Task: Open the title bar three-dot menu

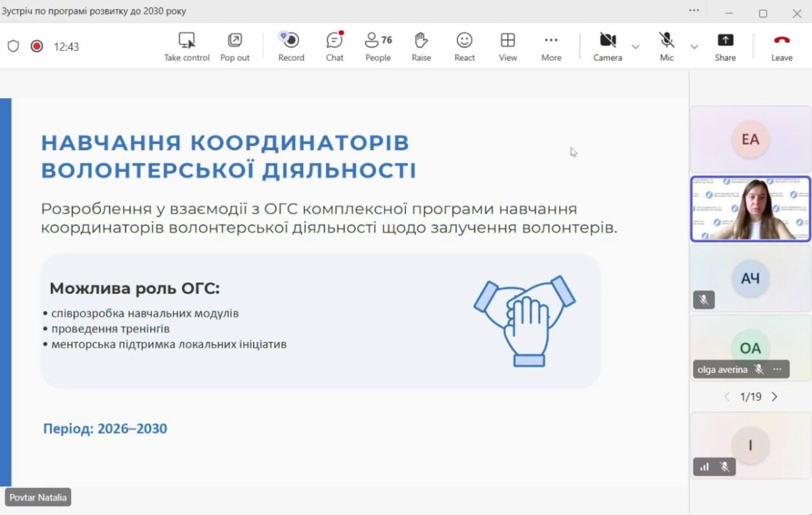Action: [694, 10]
